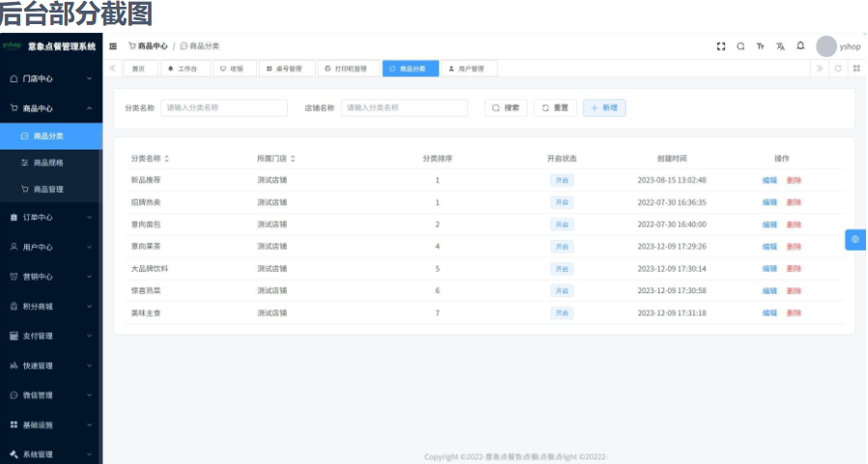Focus the 分类名称 input field

tap(224, 108)
